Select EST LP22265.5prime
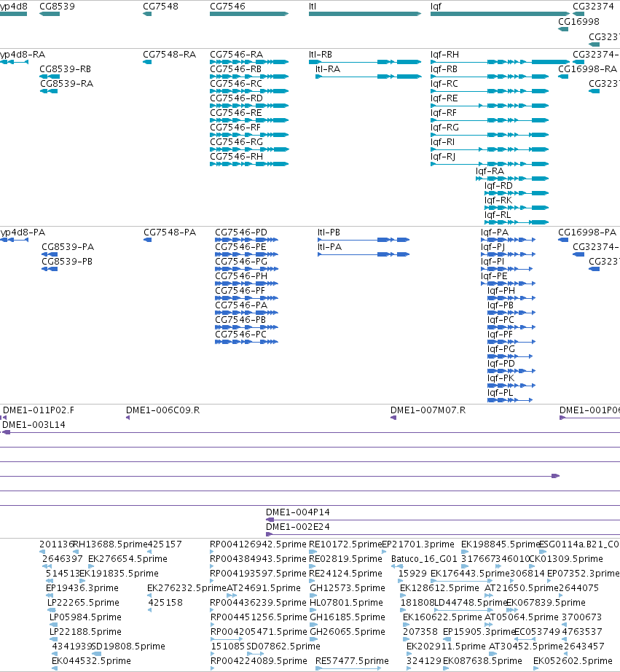 pos(83,603)
